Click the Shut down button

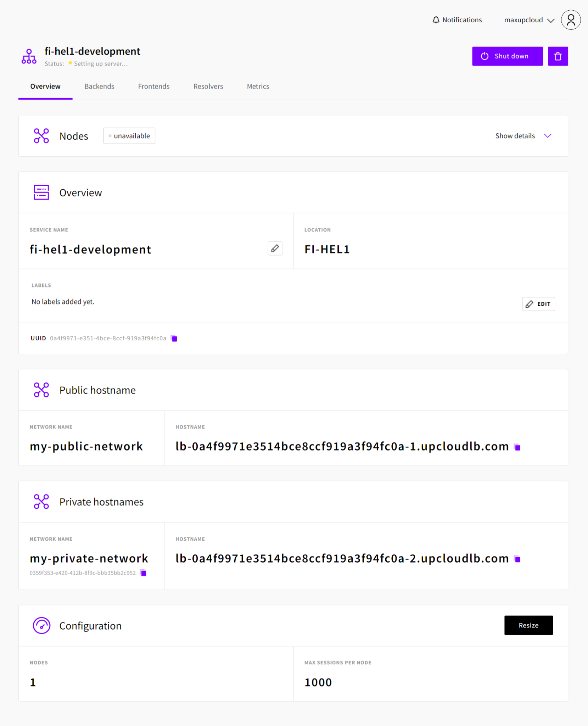click(x=508, y=56)
